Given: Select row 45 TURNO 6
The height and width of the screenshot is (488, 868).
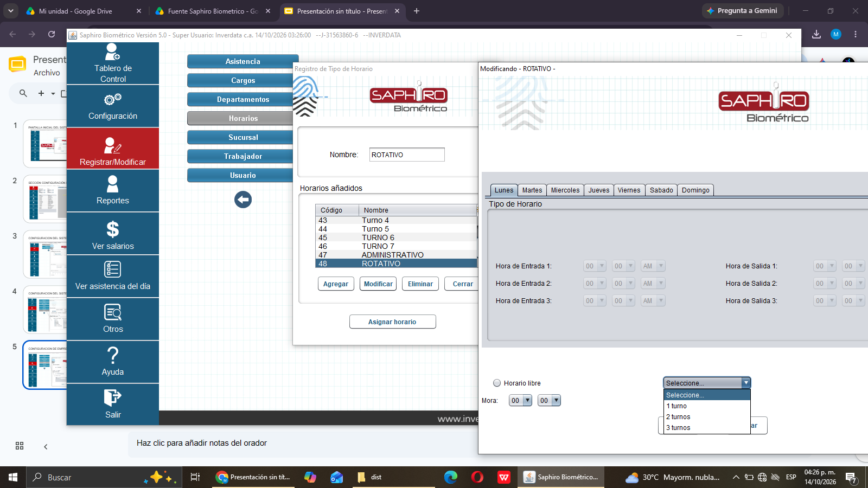Looking at the screenshot, I should 396,237.
